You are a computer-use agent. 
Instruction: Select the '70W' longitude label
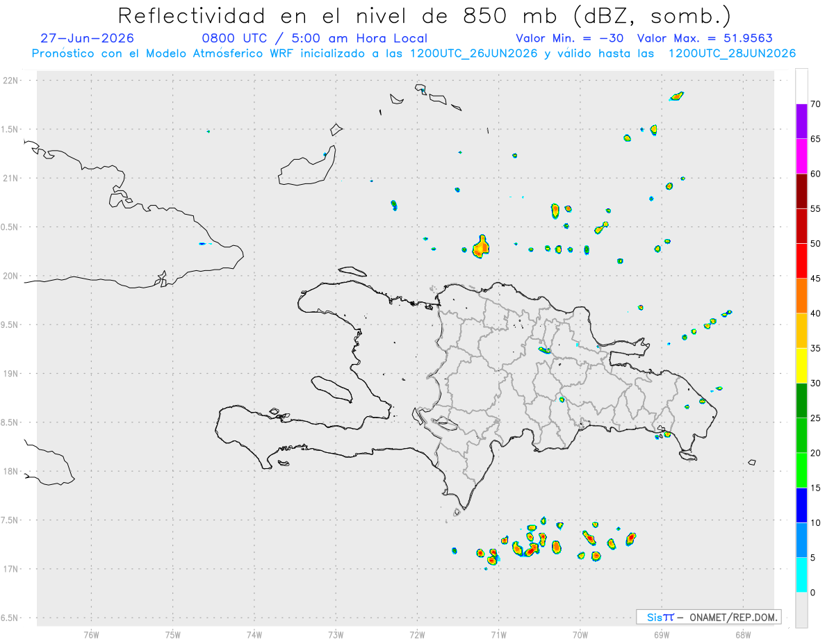580,634
